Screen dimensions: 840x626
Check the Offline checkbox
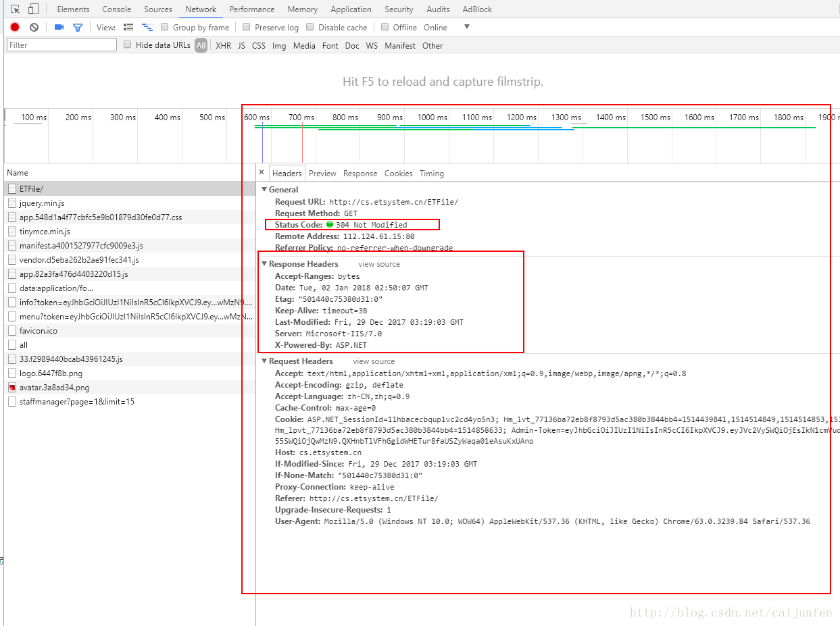tap(385, 27)
